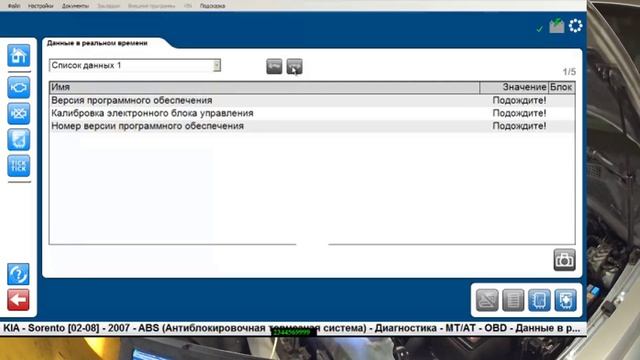Click the grey crossed-out printer icon
The width and height of the screenshot is (640, 360).
pos(487,300)
